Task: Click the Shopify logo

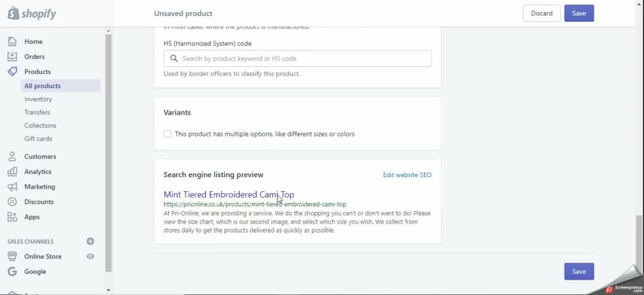Action: (x=32, y=14)
